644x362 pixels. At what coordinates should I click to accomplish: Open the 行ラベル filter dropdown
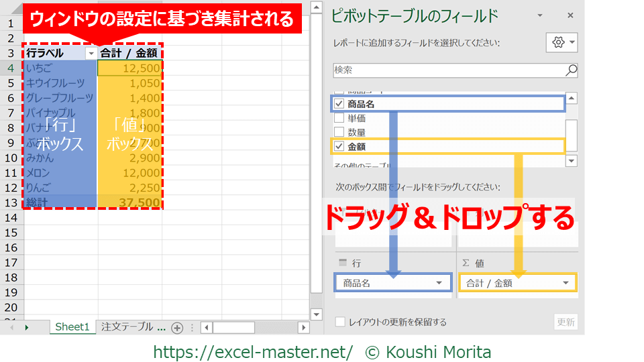91,53
